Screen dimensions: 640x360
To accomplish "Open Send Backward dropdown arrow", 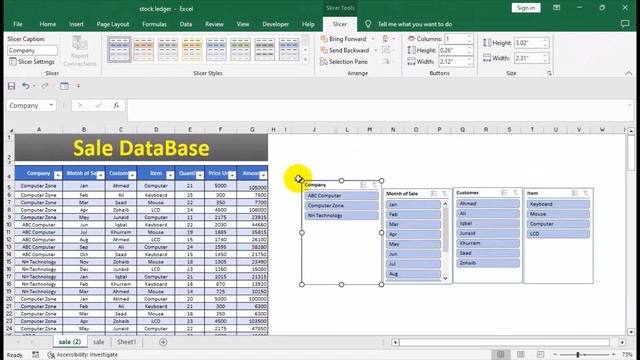I will coord(376,50).
